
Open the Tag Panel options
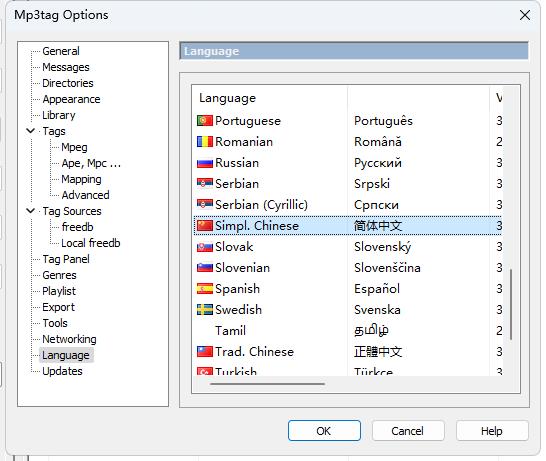pos(66,259)
